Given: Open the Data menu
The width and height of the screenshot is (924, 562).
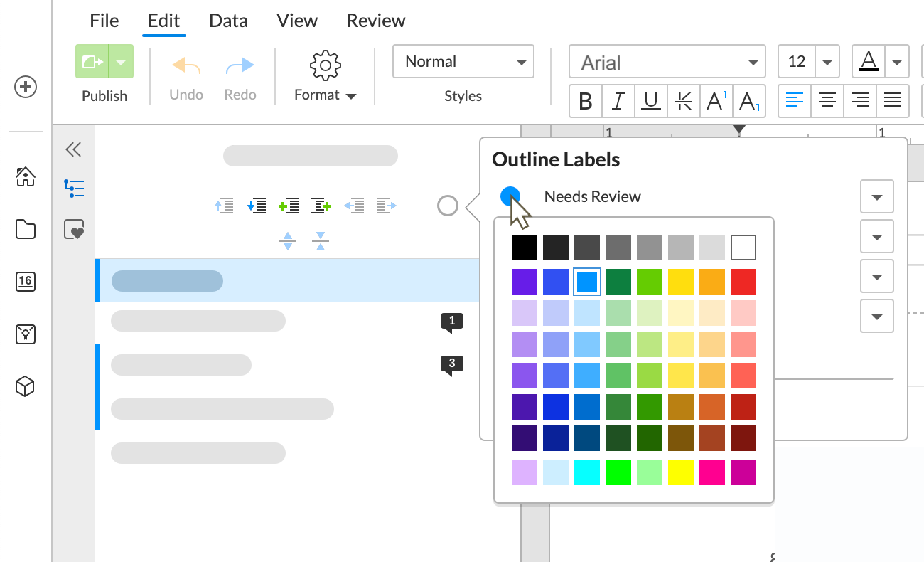Looking at the screenshot, I should pos(228,21).
